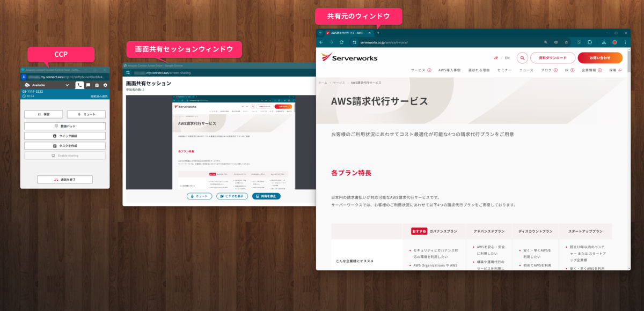Image resolution: width=644 pixels, height=311 pixels.
Task: Click the スタートアッププラン column header
Action: click(x=586, y=231)
